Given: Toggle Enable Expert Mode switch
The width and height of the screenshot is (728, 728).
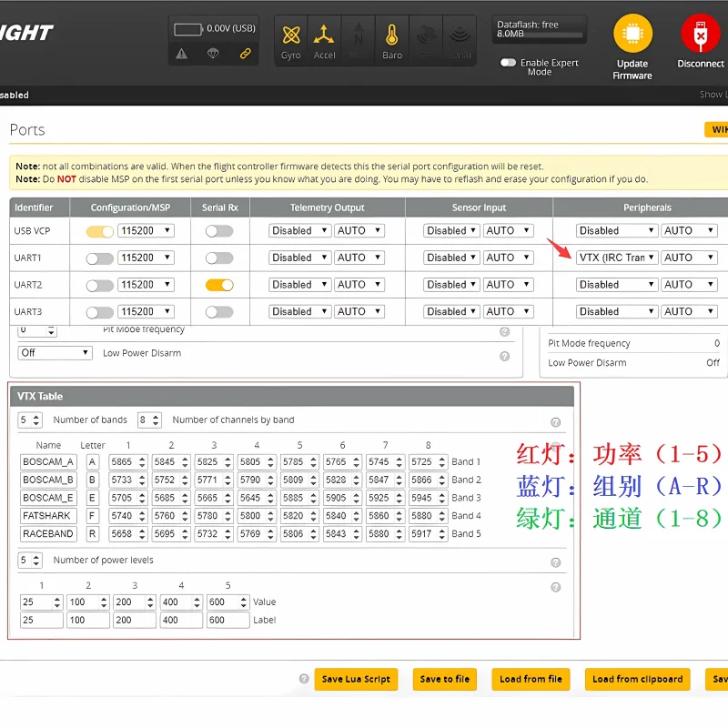Looking at the screenshot, I should [508, 62].
